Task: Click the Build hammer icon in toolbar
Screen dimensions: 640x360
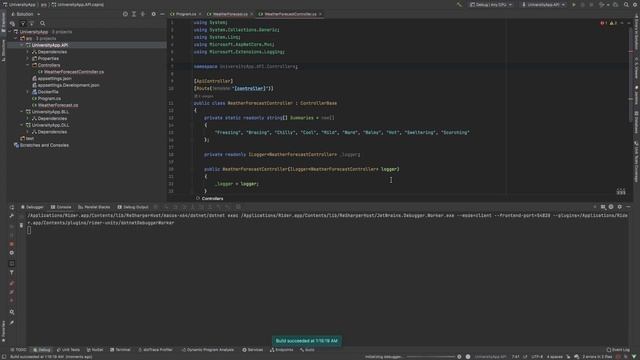Action: tap(459, 5)
